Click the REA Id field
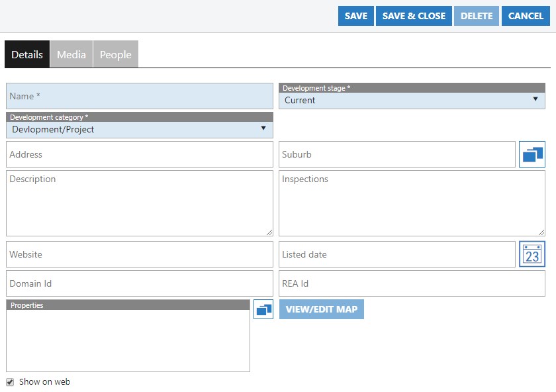Screen dimensions: 556x392 412,283
